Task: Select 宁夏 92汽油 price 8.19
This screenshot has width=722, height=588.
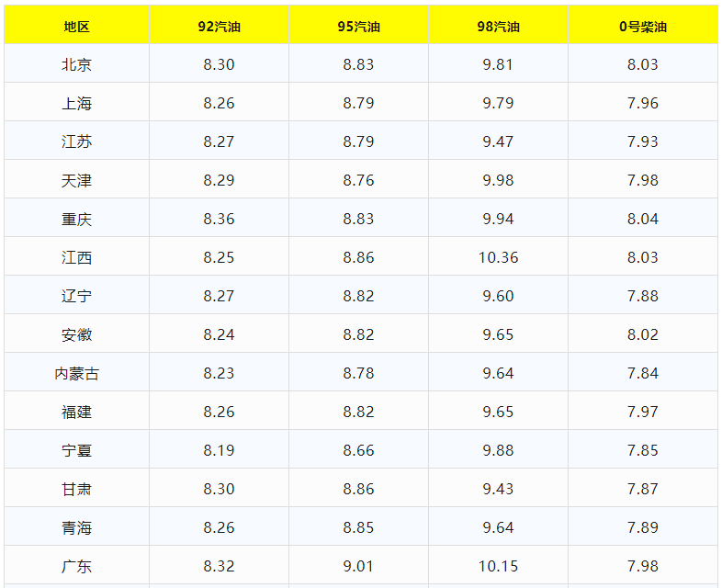Action: click(219, 451)
